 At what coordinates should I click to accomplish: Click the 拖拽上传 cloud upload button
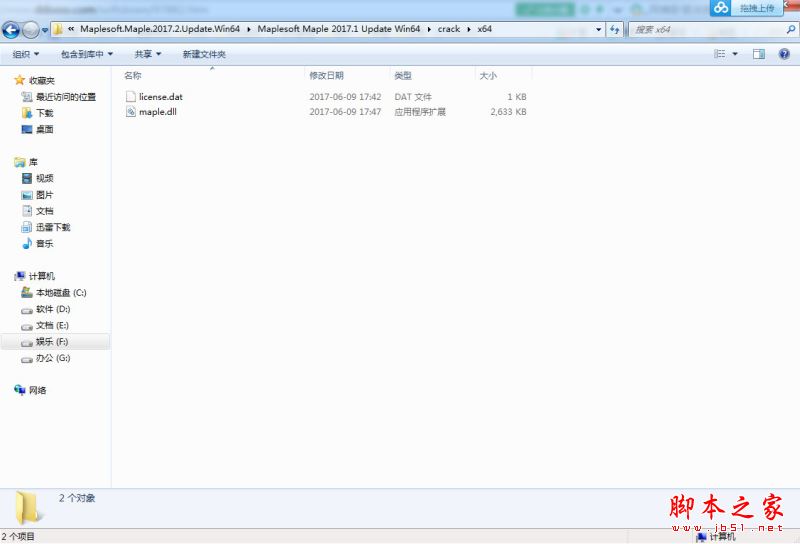pyautogui.click(x=746, y=8)
